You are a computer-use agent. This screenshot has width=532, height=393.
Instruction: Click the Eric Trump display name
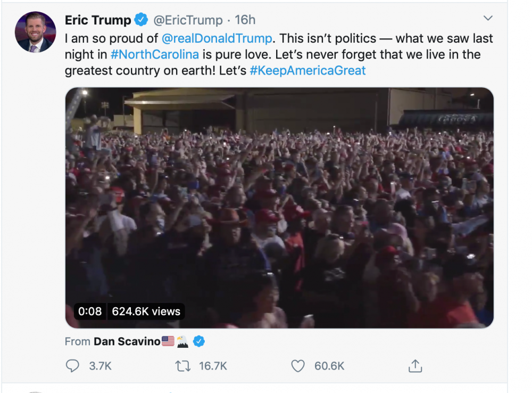click(98, 20)
